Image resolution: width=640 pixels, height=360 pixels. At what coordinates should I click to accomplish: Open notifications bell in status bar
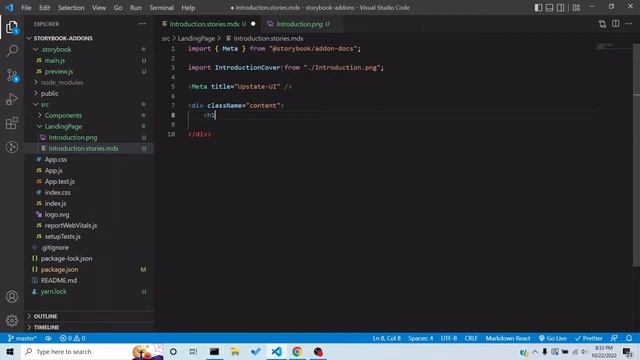point(629,338)
